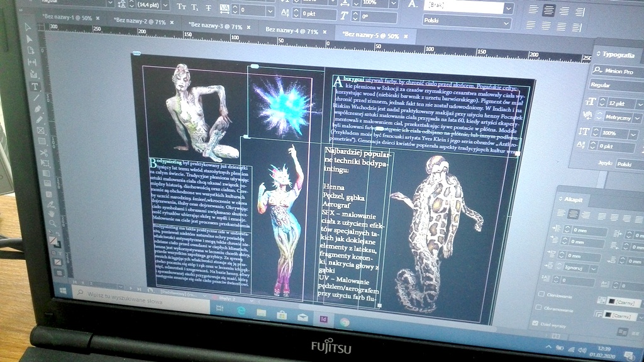Enable the Obramowanie checkbox
The image size is (644, 362).
[538, 307]
